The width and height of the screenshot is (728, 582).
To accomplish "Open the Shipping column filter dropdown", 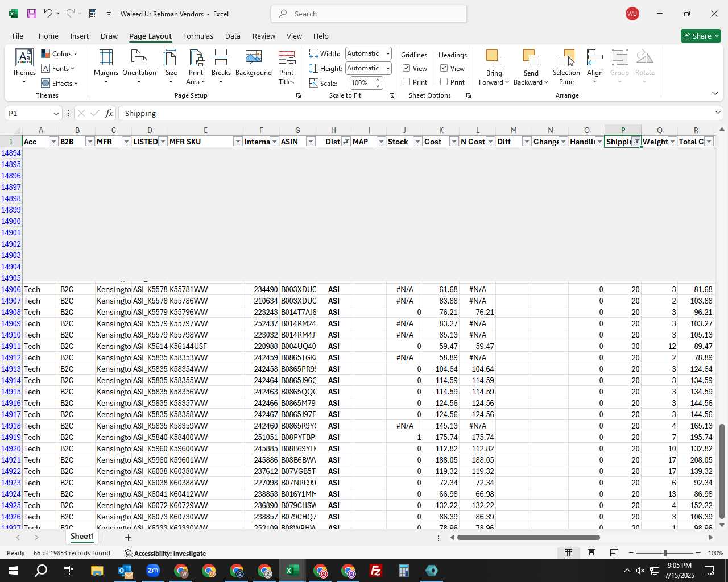I will pyautogui.click(x=636, y=142).
